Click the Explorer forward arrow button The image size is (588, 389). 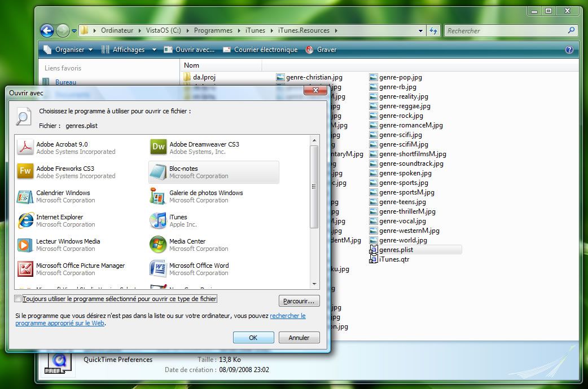pyautogui.click(x=63, y=31)
